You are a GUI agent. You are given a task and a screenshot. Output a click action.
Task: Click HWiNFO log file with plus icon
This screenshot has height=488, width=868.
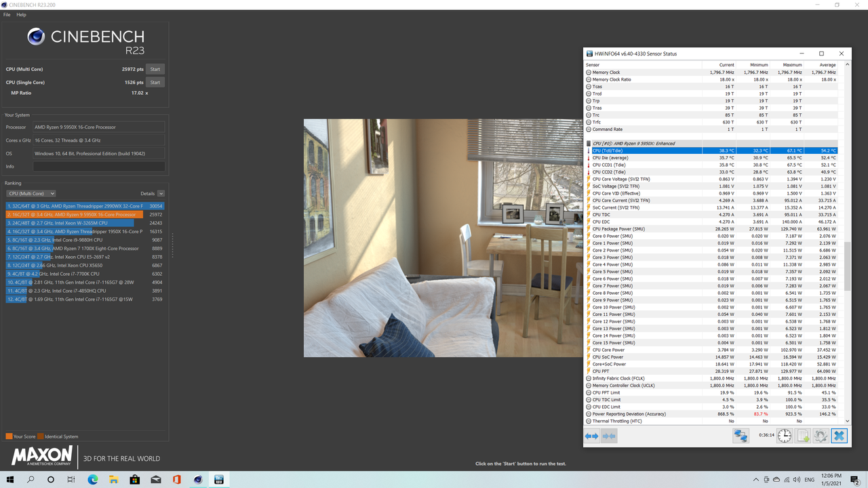[803, 435]
